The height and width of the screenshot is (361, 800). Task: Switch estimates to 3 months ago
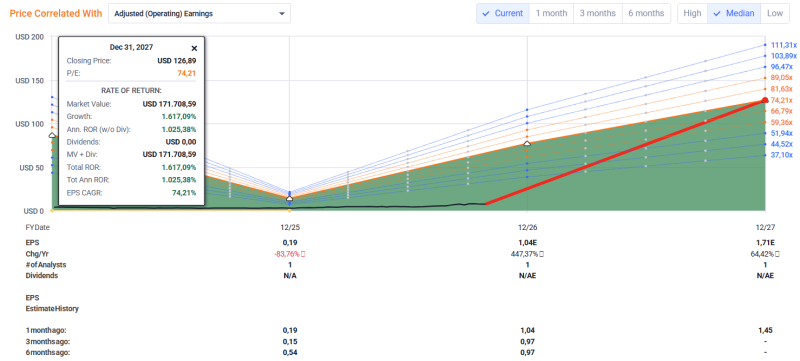point(598,13)
